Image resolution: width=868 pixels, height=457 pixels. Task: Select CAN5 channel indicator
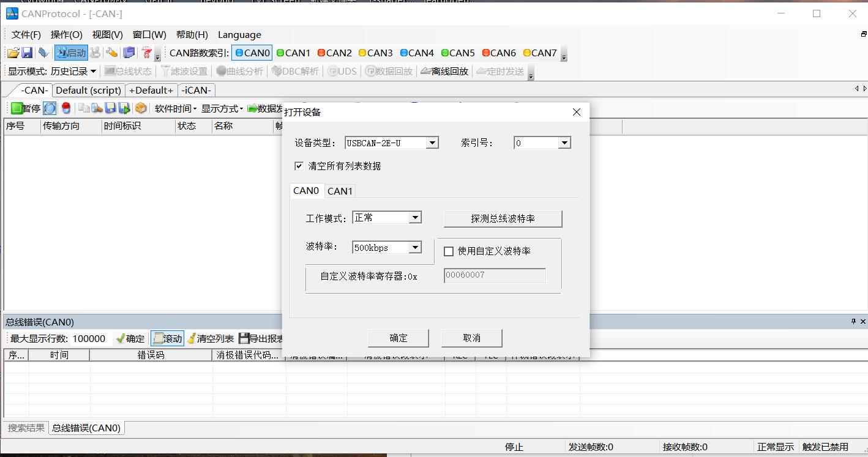click(458, 53)
